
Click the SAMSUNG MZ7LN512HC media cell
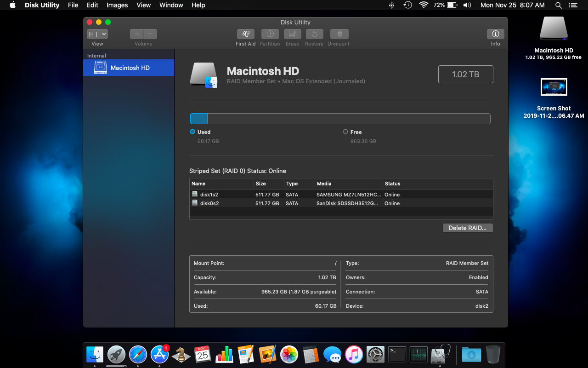coord(348,195)
